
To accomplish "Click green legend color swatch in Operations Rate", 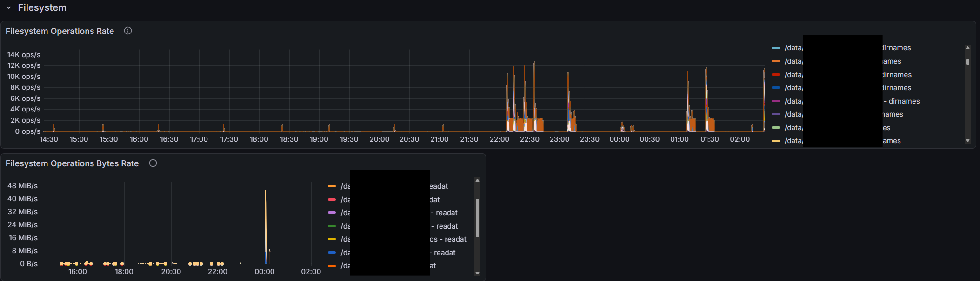I will (x=775, y=127).
